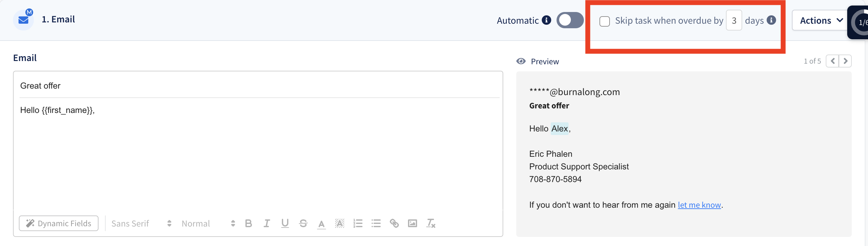This screenshot has height=246, width=868.
Task: Click the eye icon beside Preview
Action: pos(521,61)
